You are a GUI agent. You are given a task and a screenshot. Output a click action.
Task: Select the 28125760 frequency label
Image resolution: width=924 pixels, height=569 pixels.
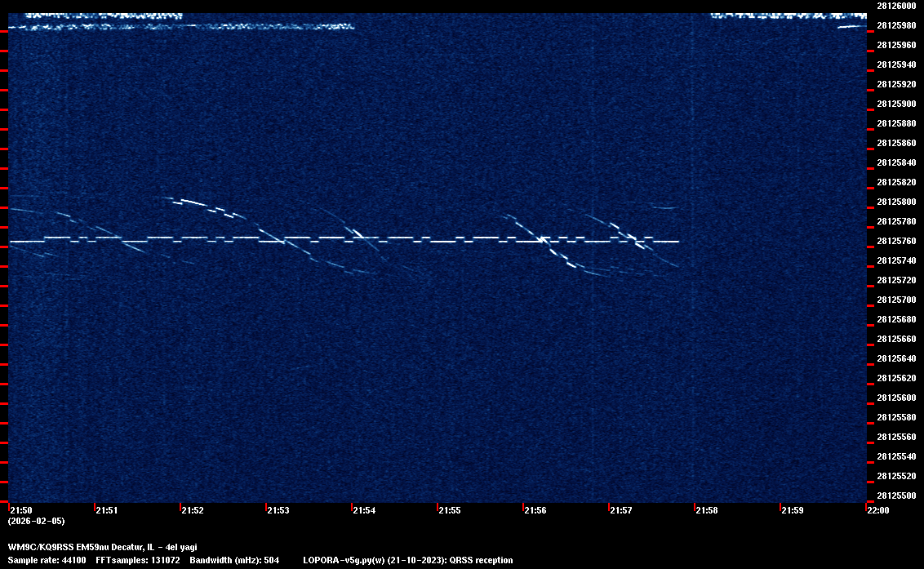point(895,241)
